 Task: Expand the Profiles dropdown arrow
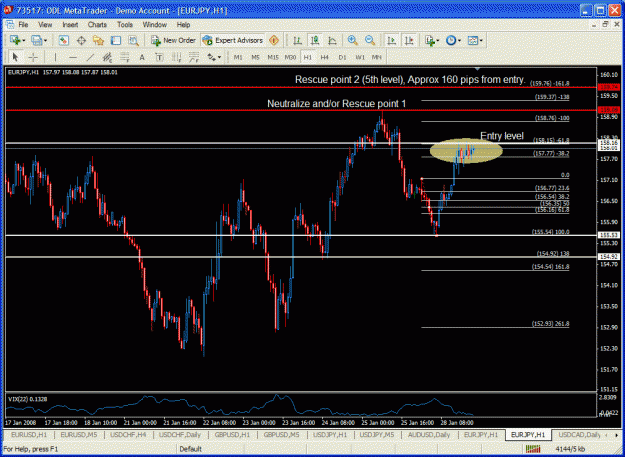45,41
